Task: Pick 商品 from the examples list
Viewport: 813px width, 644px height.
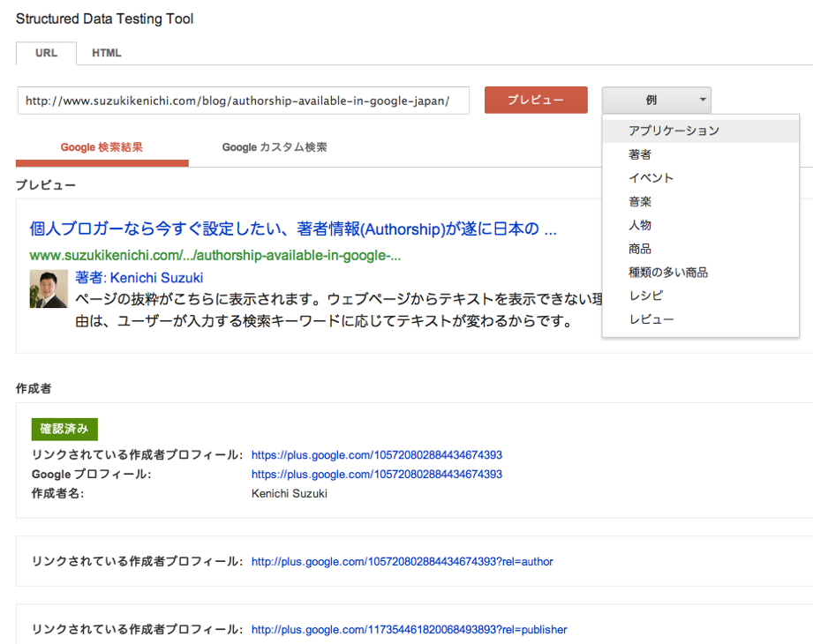Action: click(701, 249)
